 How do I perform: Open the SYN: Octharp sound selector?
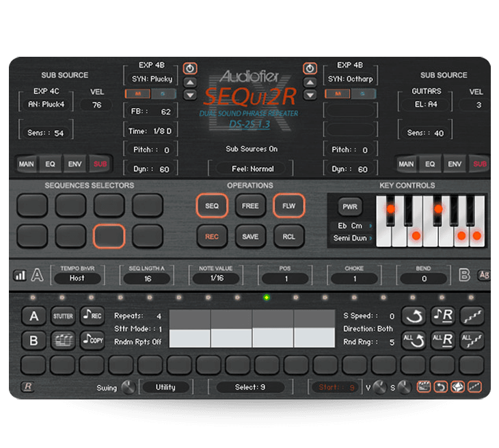[351, 79]
